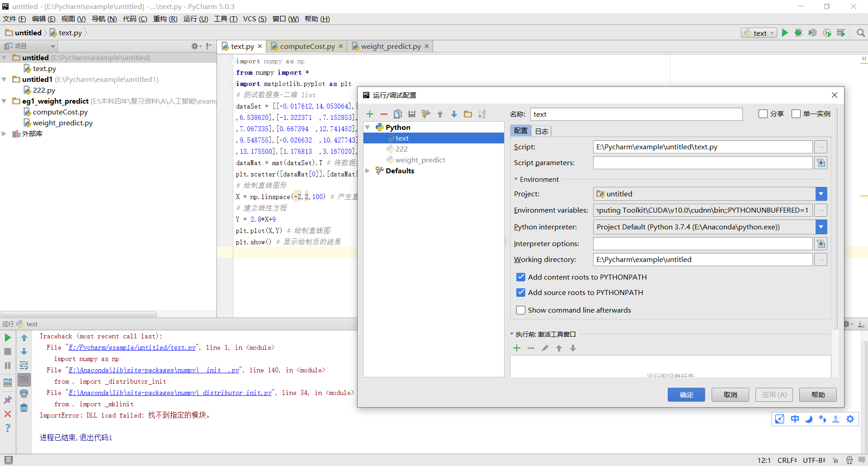Browse for the Script path
The width and height of the screenshot is (868, 466).
point(821,147)
